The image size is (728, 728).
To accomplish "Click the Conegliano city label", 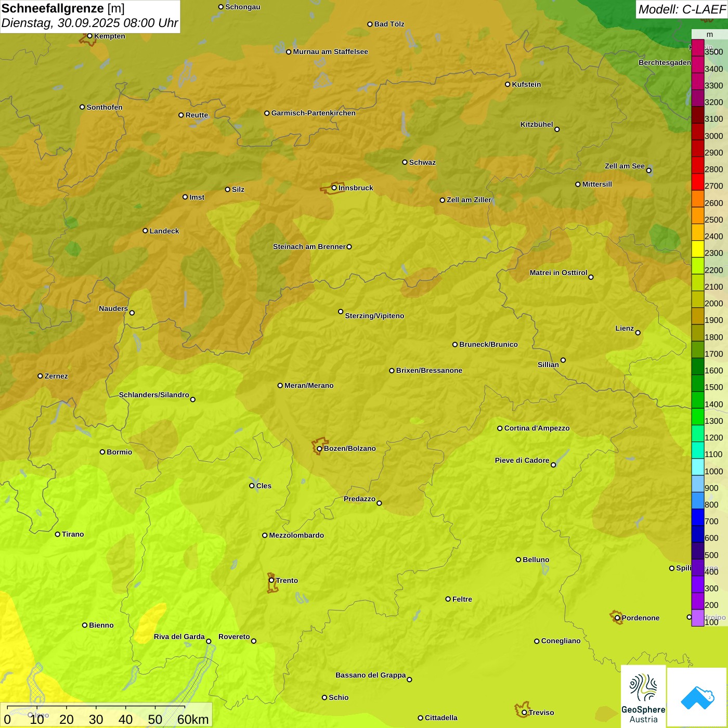I will click(x=561, y=641).
